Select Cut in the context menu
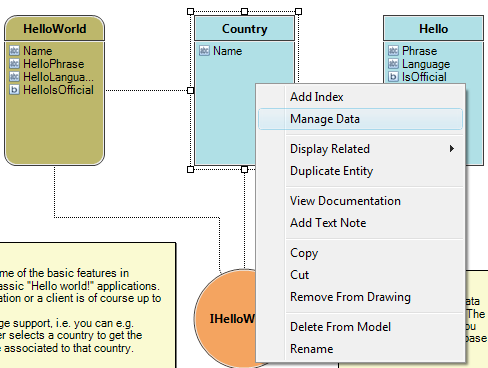Image resolution: width=488 pixels, height=368 pixels. click(360, 275)
